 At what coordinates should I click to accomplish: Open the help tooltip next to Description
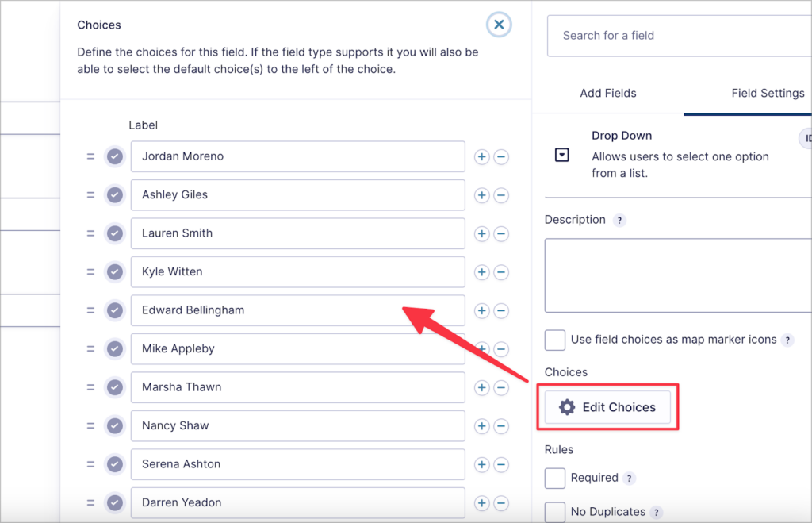click(619, 220)
